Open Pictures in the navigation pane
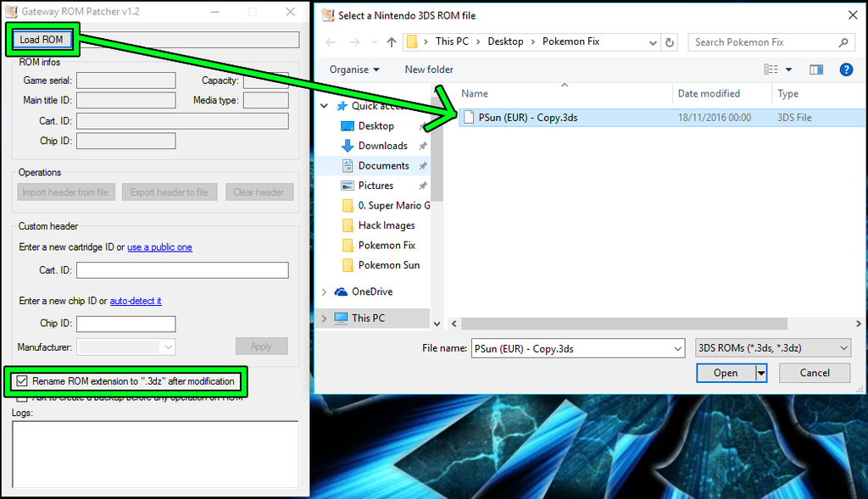The height and width of the screenshot is (499, 868). [376, 186]
